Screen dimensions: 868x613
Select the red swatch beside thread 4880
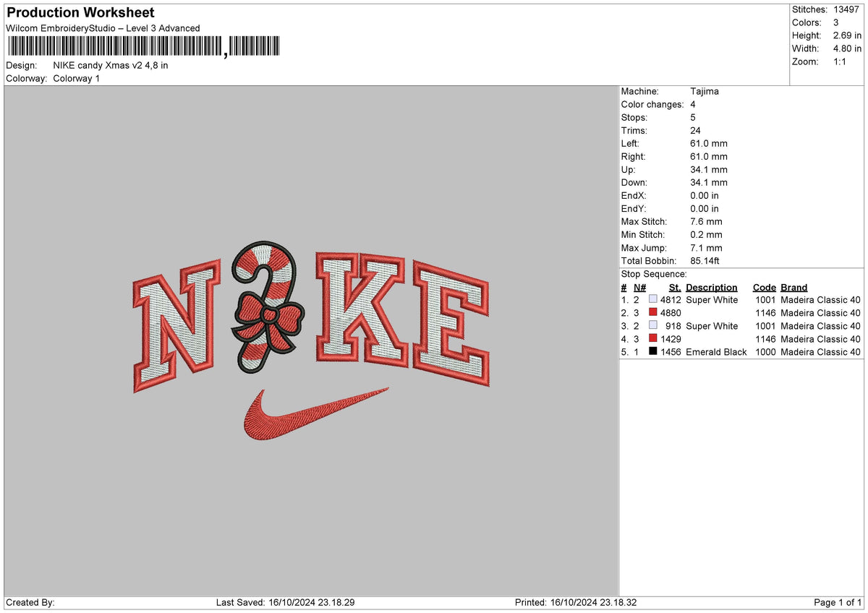click(652, 313)
